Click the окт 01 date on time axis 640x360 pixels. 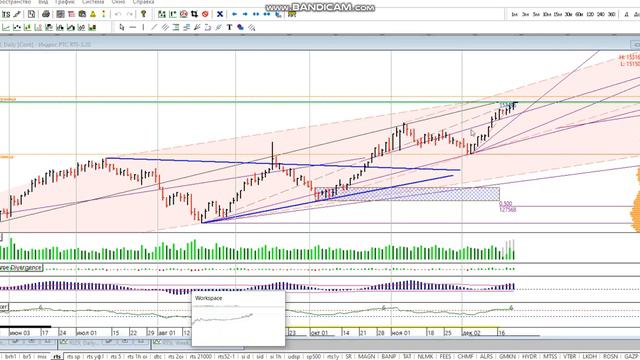pyautogui.click(x=319, y=333)
